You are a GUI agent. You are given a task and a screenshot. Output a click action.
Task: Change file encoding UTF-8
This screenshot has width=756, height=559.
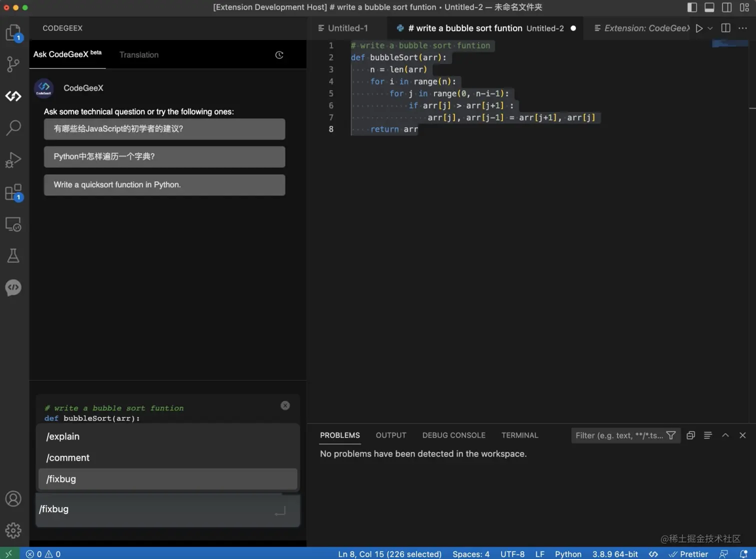[x=512, y=554]
